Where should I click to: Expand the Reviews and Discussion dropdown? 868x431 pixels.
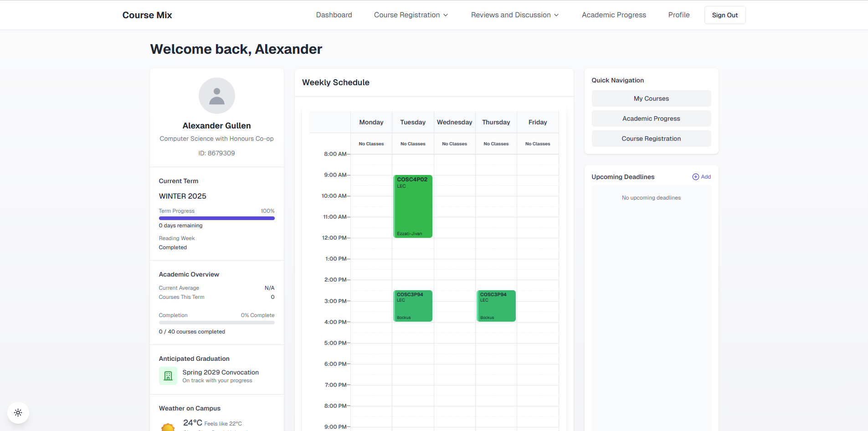tap(514, 15)
